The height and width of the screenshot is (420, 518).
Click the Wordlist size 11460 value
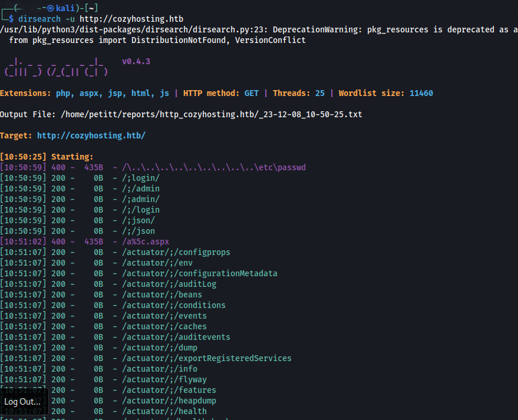coord(421,93)
